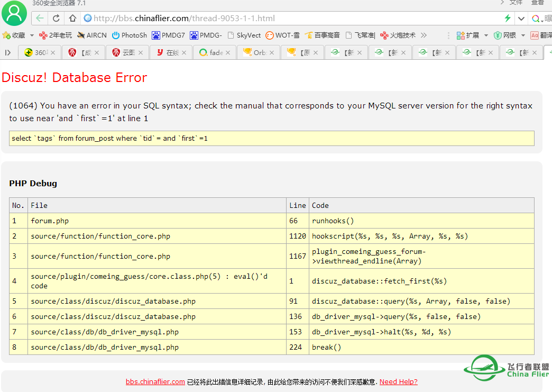Open the PMDG- bookmark

pos(206,35)
